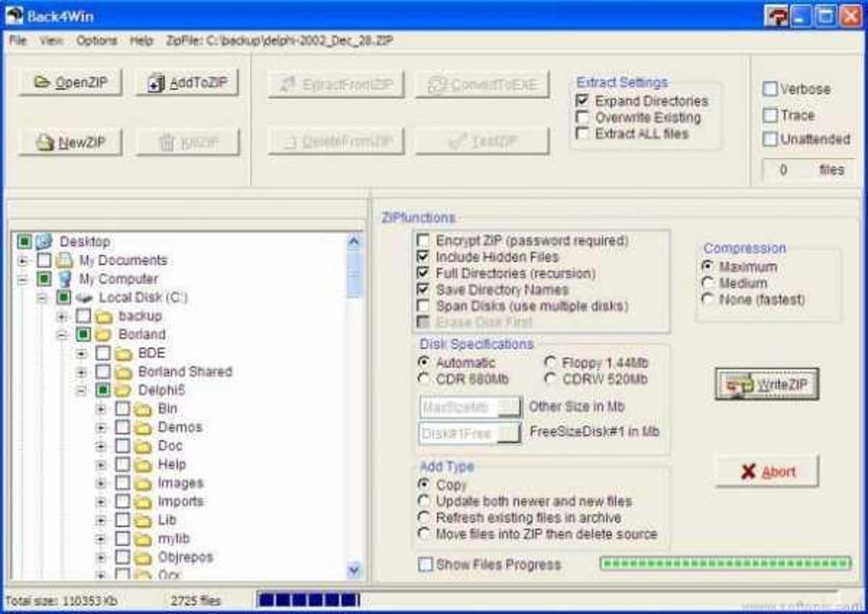This screenshot has width=868, height=614.
Task: Click the green files progress bar
Action: (725, 564)
